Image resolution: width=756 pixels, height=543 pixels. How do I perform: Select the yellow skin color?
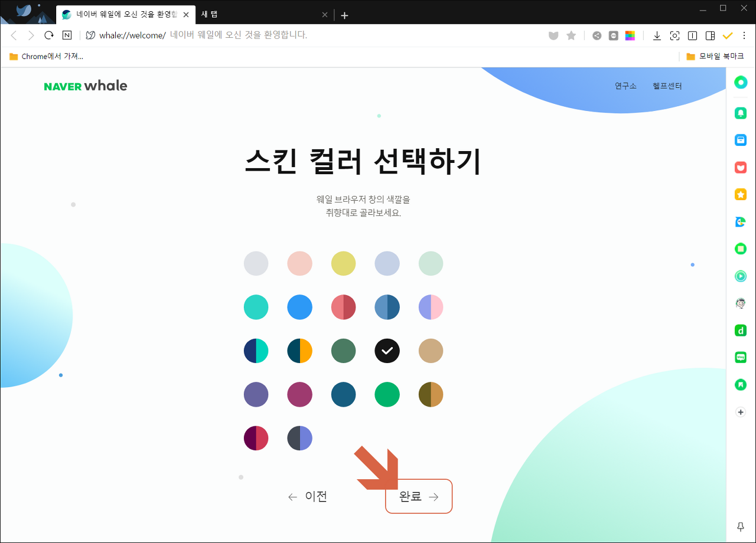(x=343, y=263)
